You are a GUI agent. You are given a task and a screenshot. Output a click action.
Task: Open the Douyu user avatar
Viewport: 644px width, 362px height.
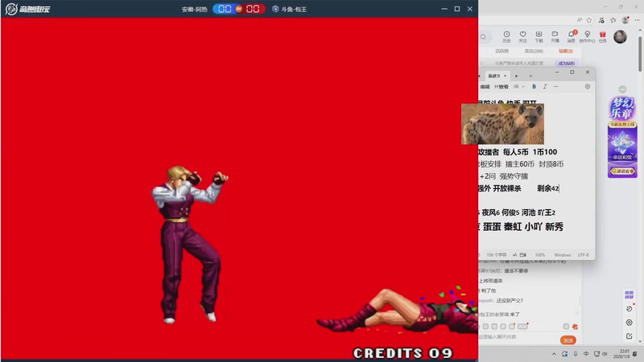click(x=620, y=36)
